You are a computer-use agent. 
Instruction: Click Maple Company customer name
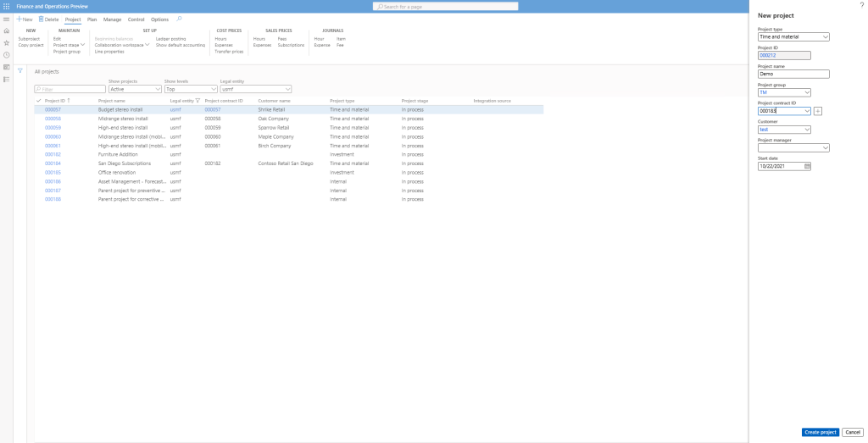pyautogui.click(x=275, y=136)
